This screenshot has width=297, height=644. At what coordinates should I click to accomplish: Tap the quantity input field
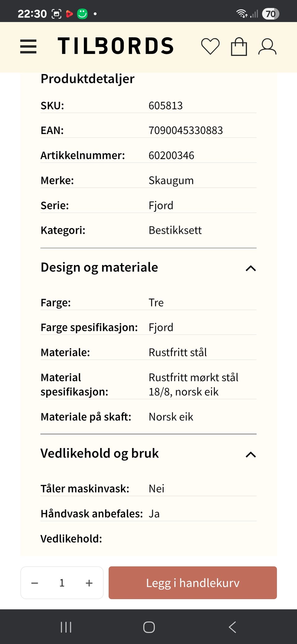point(62,583)
